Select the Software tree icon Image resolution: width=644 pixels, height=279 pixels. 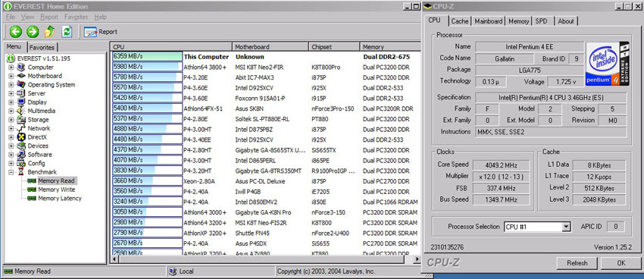(20, 155)
